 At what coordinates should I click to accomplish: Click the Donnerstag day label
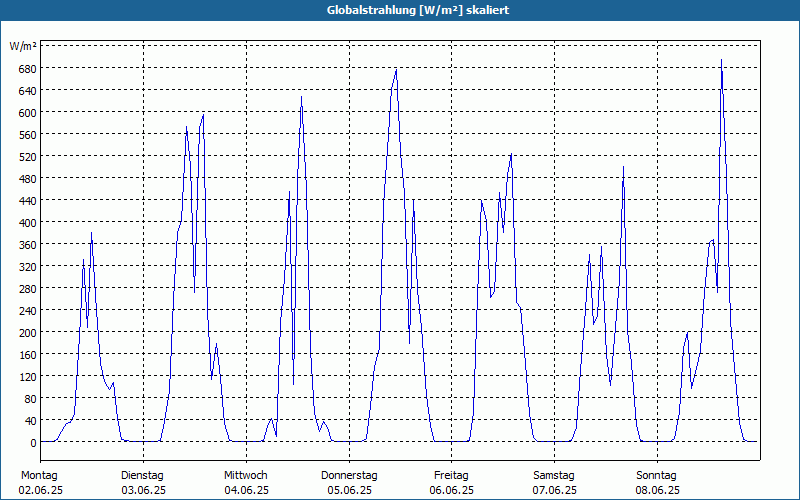(x=349, y=476)
